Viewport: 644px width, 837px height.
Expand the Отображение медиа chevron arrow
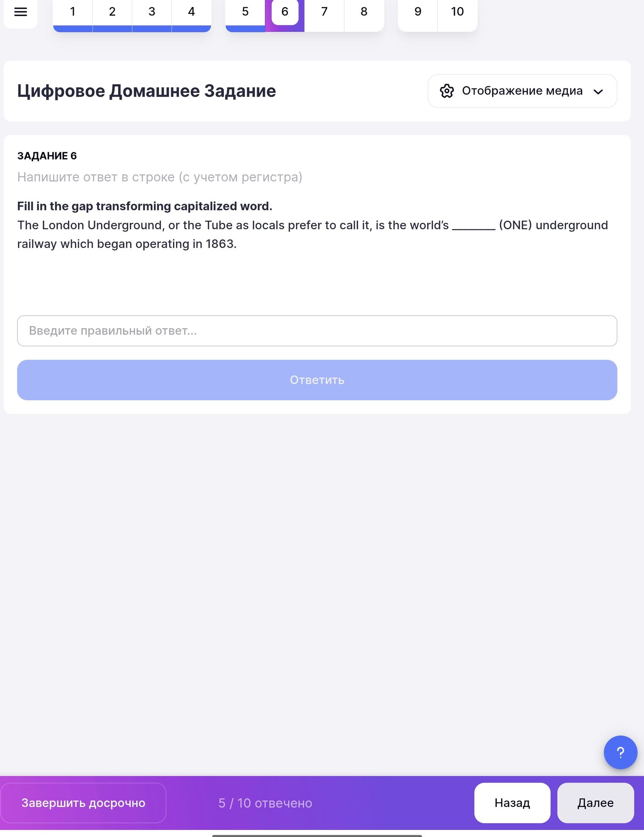[598, 92]
